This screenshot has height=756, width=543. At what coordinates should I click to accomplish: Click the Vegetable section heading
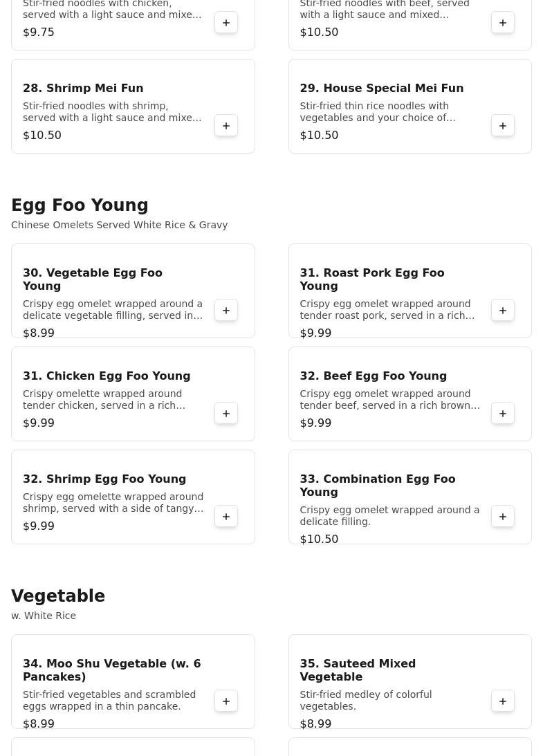(58, 596)
